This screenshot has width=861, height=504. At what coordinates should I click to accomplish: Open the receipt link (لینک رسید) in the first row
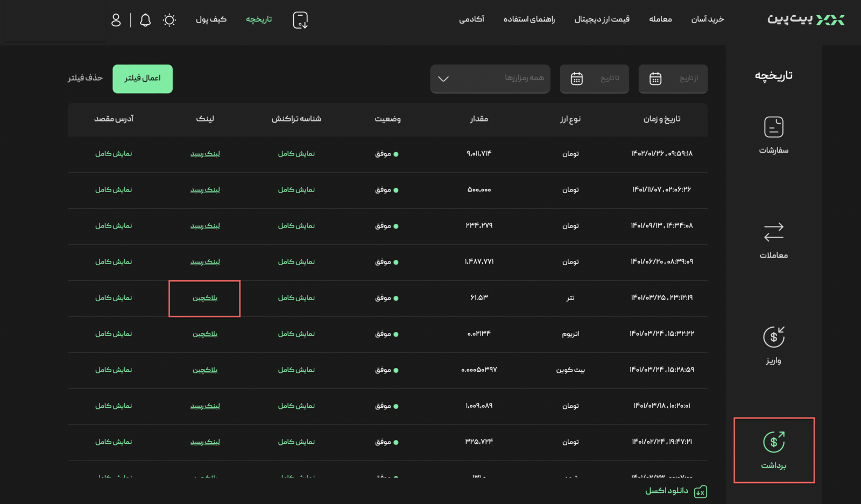(205, 154)
